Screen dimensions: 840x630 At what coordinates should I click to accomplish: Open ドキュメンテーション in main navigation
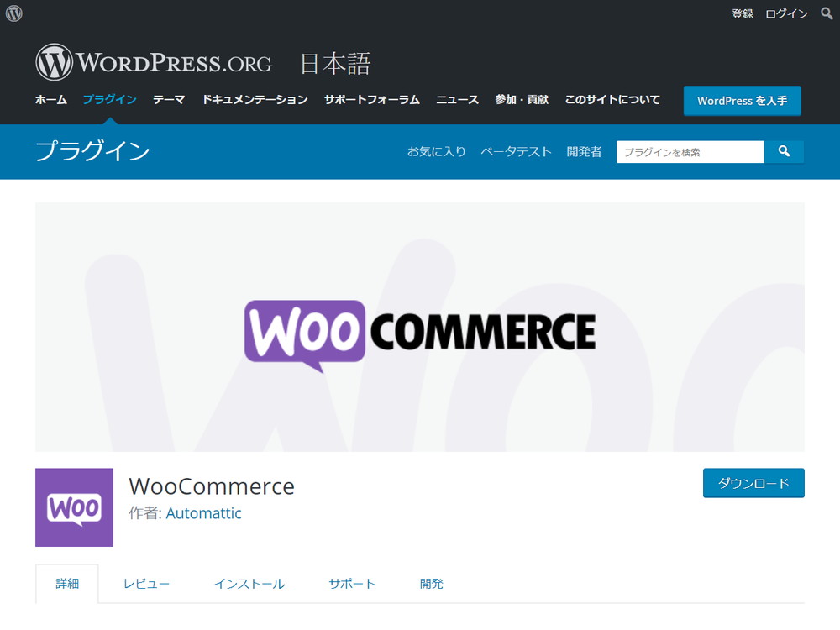pos(255,100)
